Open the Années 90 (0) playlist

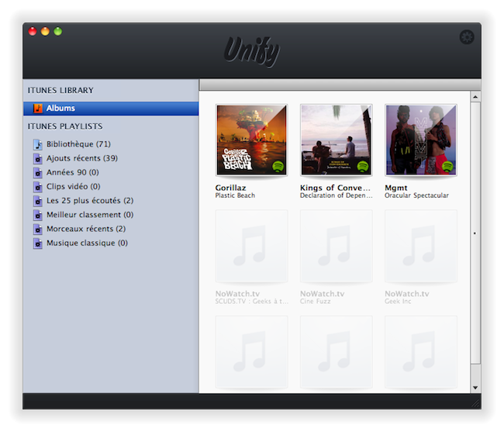point(73,172)
